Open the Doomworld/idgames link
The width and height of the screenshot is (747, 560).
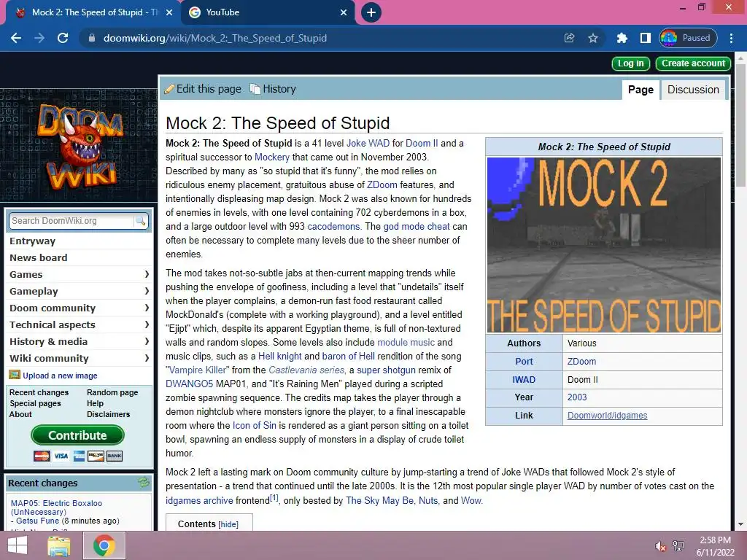point(607,415)
